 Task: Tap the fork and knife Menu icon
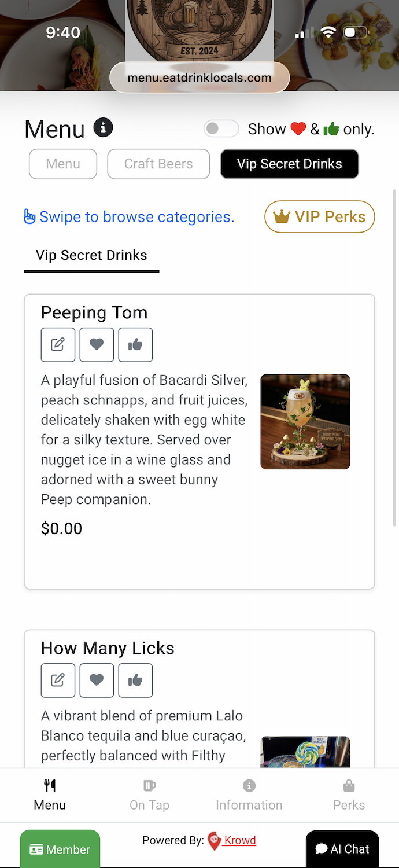(x=49, y=786)
